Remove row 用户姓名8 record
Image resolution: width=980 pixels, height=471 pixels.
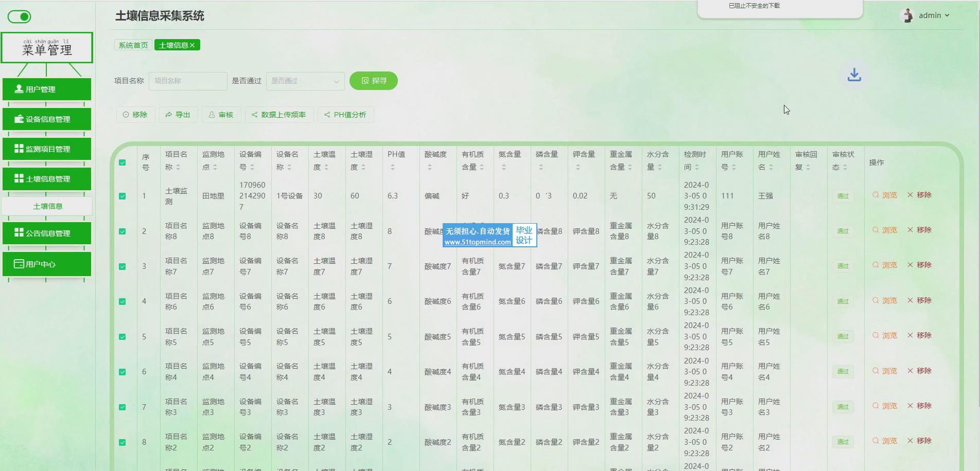[x=919, y=230]
